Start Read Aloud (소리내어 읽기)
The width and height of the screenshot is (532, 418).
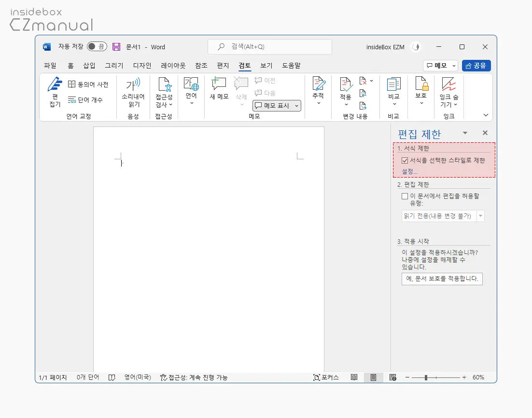coord(133,92)
